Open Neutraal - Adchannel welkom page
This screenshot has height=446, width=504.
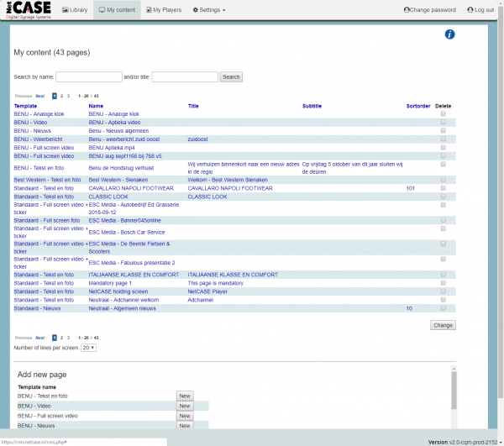pyautogui.click(x=123, y=300)
